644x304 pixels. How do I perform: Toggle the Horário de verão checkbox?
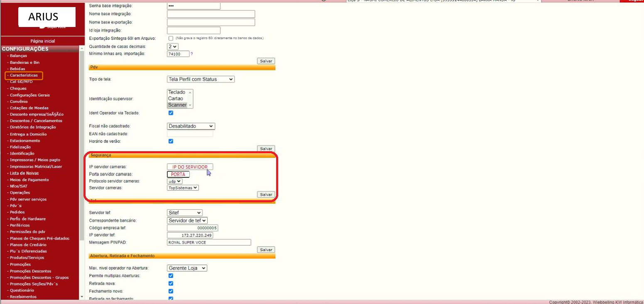point(171,141)
